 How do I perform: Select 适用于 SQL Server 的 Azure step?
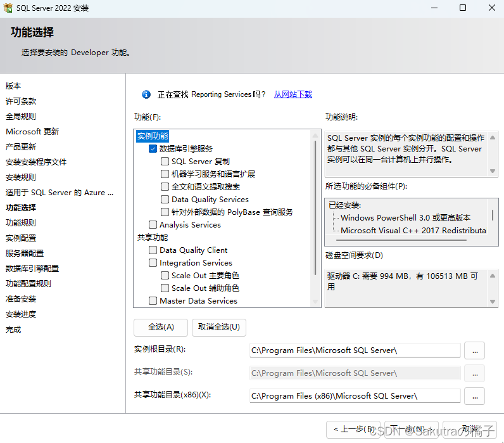tap(60, 193)
